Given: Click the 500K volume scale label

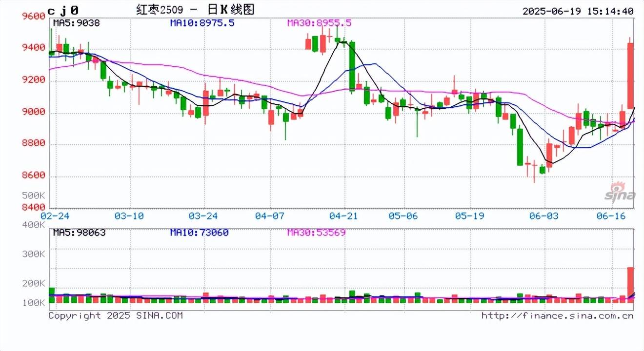Looking at the screenshot, I should point(34,195).
